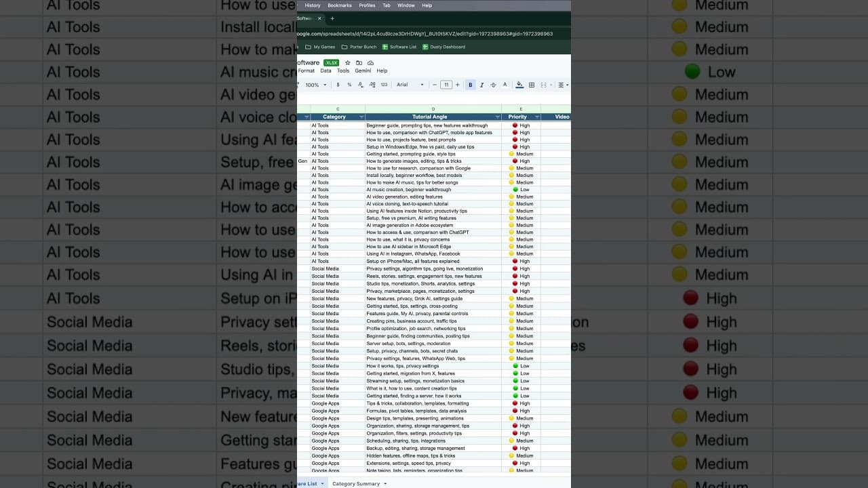Open the 100% zoom dropdown
868x488 pixels.
(315, 85)
